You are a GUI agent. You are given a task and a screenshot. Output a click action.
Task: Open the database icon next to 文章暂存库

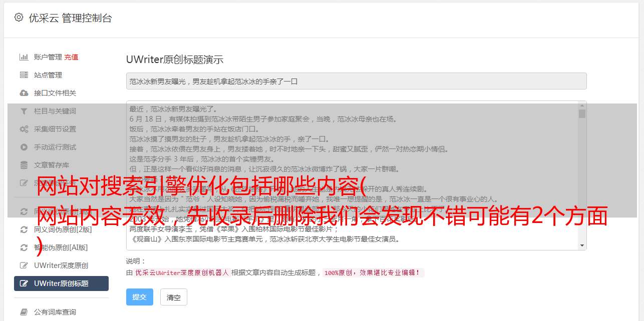pyautogui.click(x=24, y=165)
